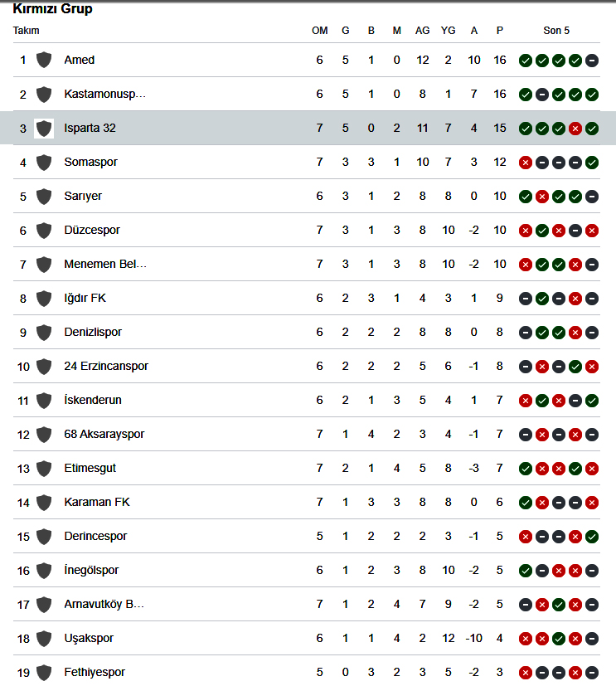This screenshot has width=616, height=686.
Task: Click Kastamonuspor's grey draw result icon
Action: (x=542, y=95)
